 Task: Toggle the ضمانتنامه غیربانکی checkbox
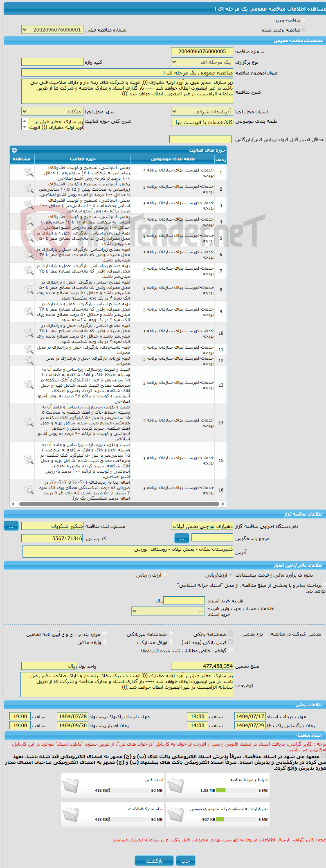point(171,634)
